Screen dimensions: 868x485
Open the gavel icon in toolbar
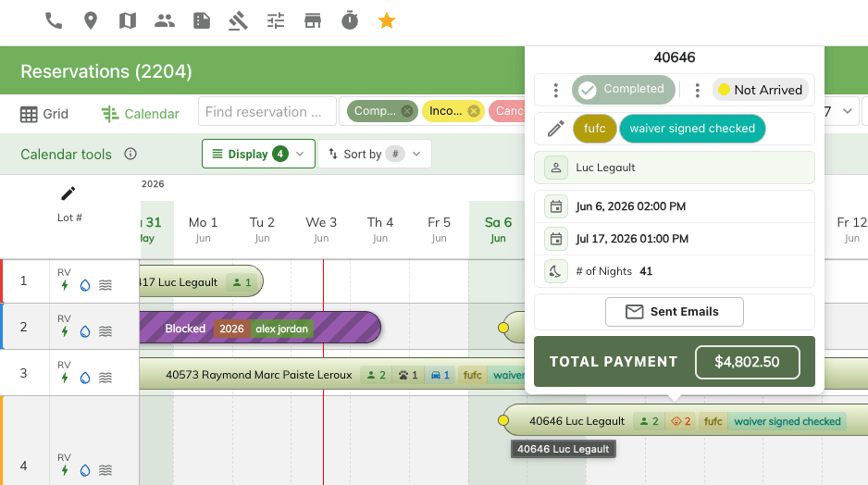coord(238,21)
